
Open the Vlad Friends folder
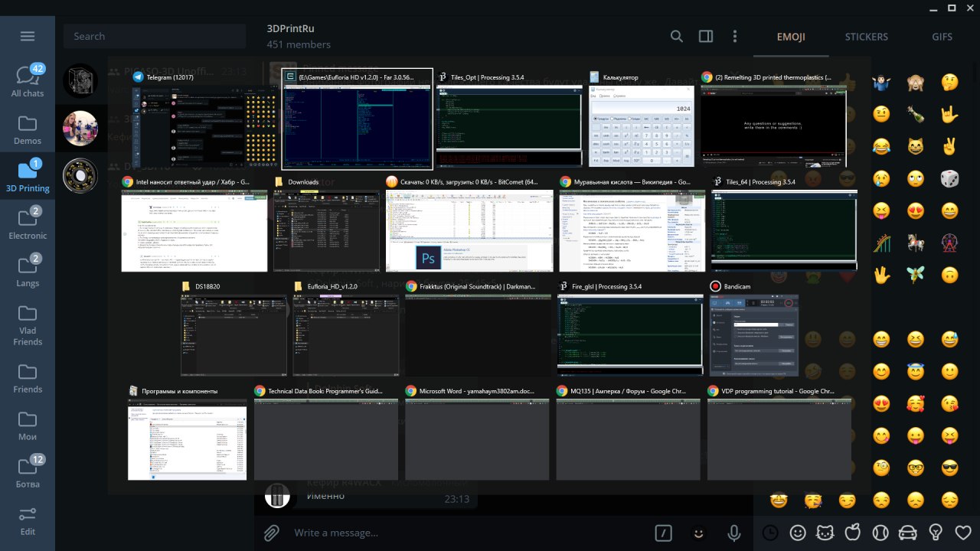click(28, 324)
